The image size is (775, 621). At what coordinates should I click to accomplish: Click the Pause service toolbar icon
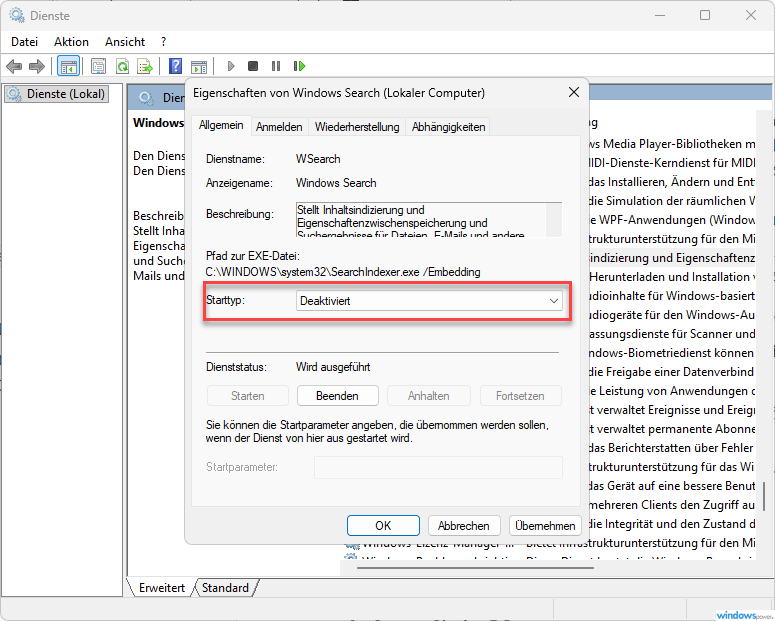[x=276, y=66]
